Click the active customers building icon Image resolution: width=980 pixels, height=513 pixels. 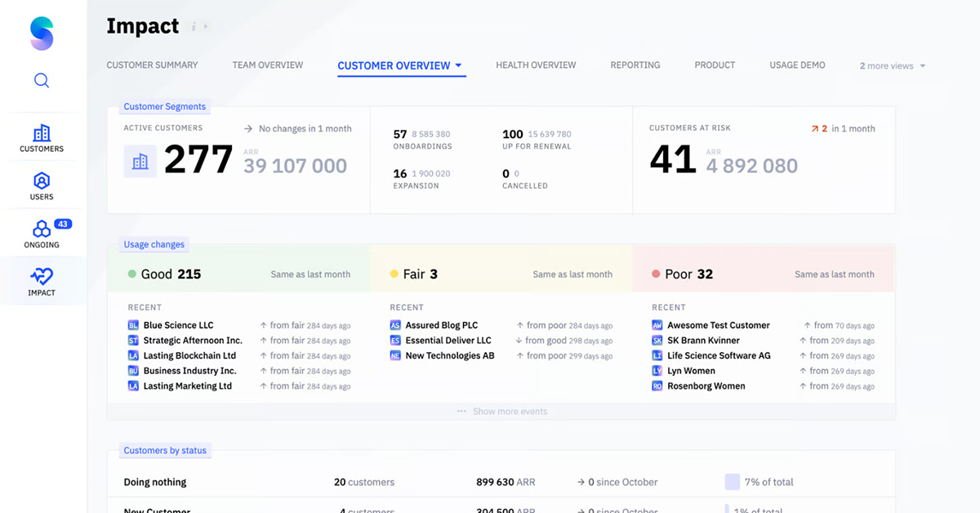(x=140, y=161)
